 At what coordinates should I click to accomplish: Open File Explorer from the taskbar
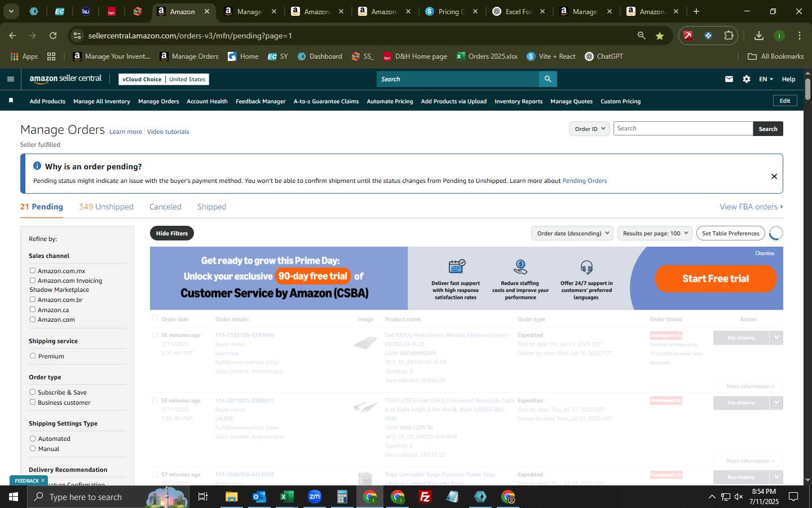coord(232,497)
